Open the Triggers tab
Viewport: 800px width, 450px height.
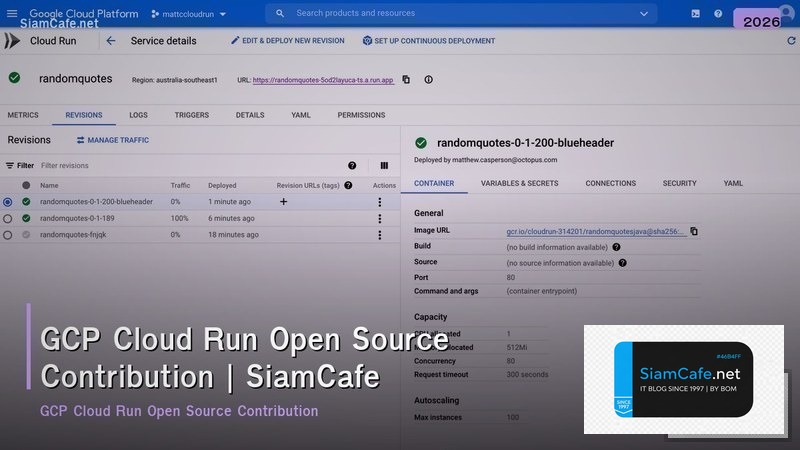pyautogui.click(x=192, y=115)
